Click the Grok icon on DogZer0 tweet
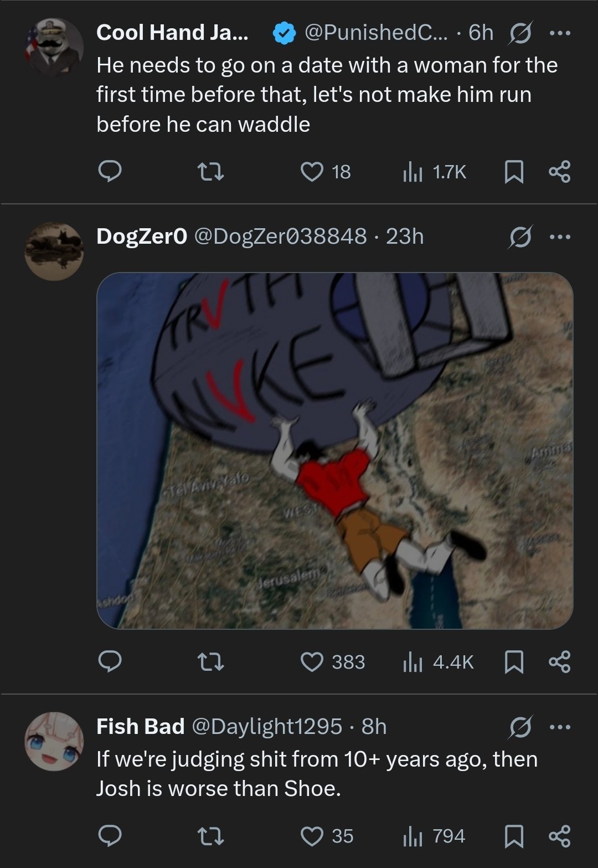Screen dimensions: 598x868 coord(519,237)
